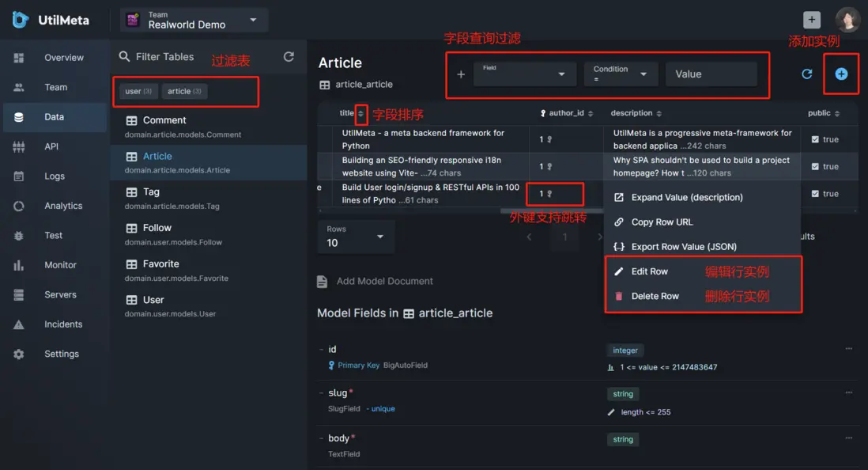Click the UtilMeta logo icon

pos(20,20)
